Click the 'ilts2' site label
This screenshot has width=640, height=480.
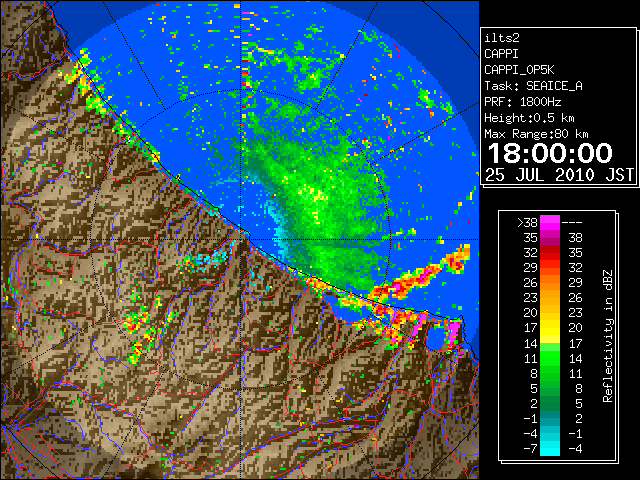pyautogui.click(x=502, y=38)
